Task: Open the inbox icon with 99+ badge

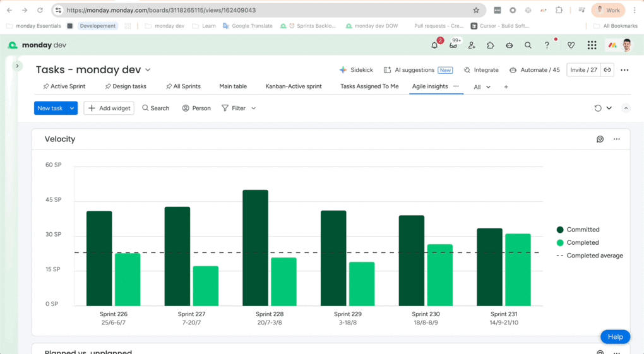Action: tap(453, 45)
